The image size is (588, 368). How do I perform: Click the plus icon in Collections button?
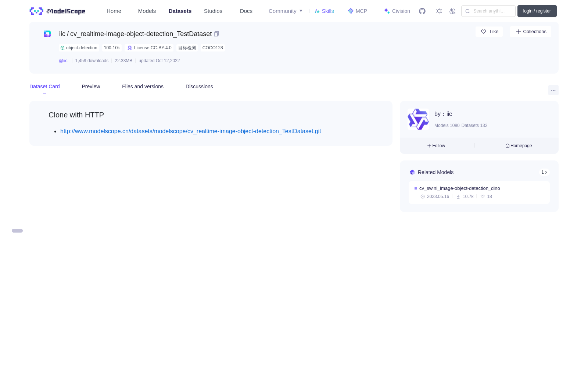pyautogui.click(x=519, y=32)
